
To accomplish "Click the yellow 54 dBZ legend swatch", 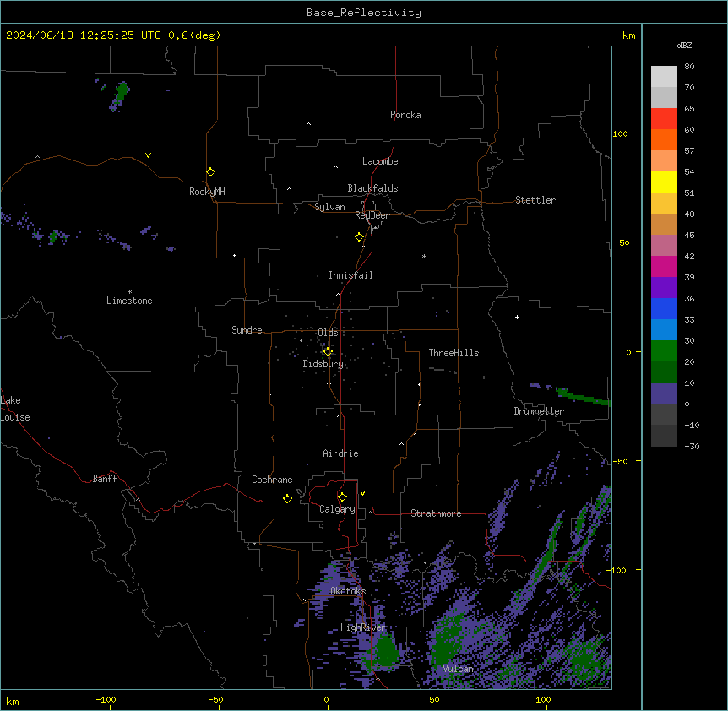I will [664, 182].
